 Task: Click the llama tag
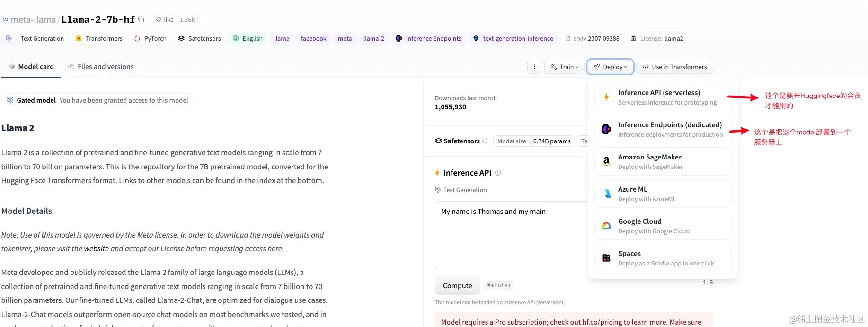pos(282,38)
